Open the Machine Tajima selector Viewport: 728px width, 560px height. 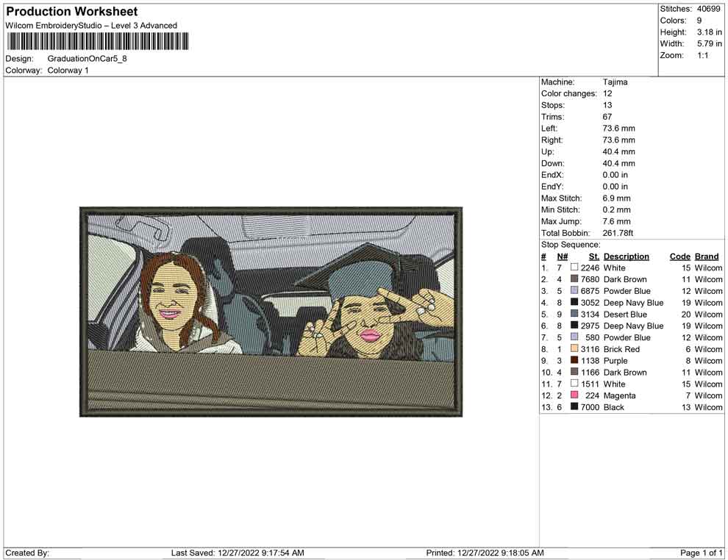[x=616, y=82]
